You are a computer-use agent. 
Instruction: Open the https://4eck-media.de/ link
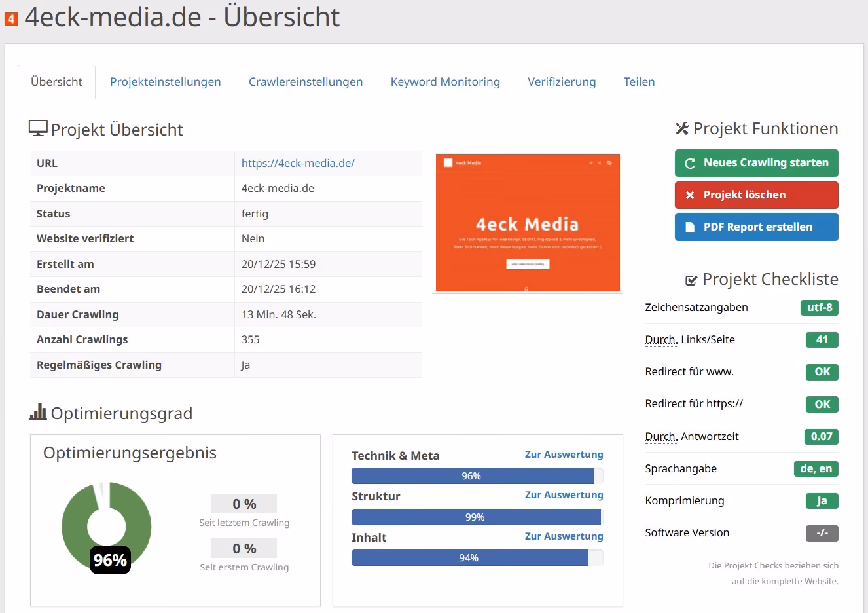click(298, 163)
